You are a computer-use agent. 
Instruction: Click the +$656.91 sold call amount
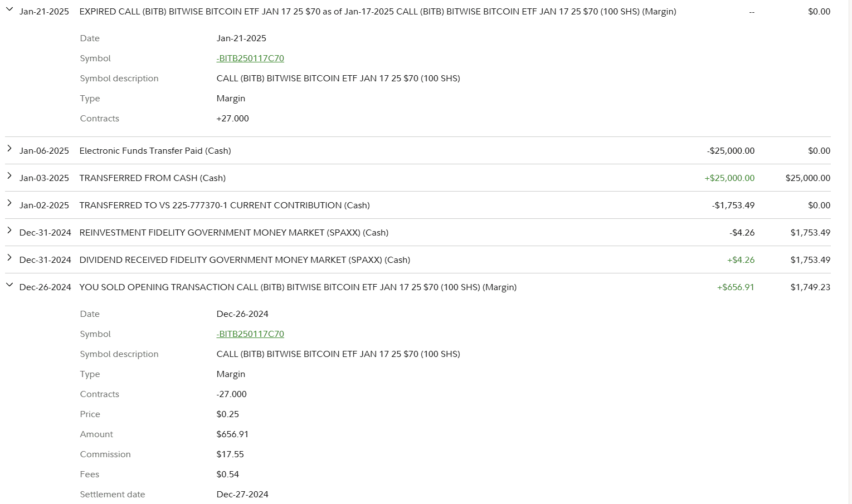(x=736, y=287)
